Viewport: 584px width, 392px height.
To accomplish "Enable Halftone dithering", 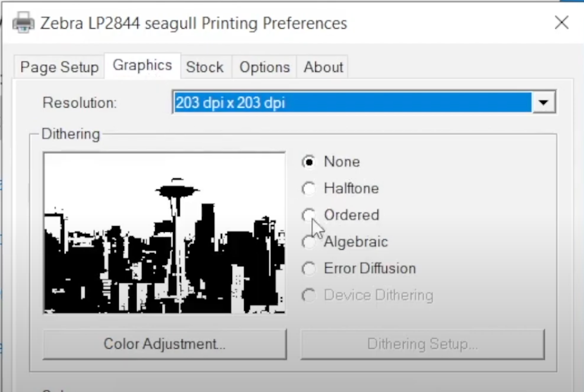I will (309, 188).
